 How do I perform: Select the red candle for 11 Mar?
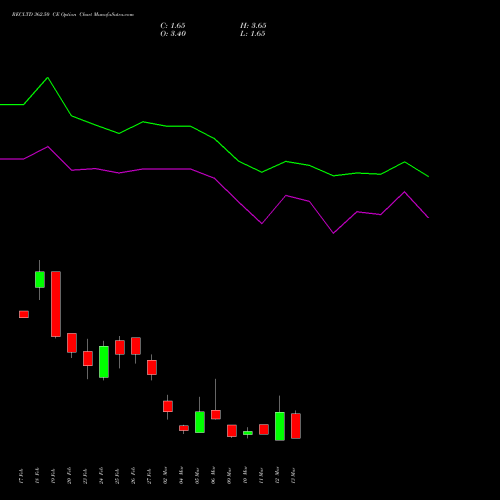264,429
